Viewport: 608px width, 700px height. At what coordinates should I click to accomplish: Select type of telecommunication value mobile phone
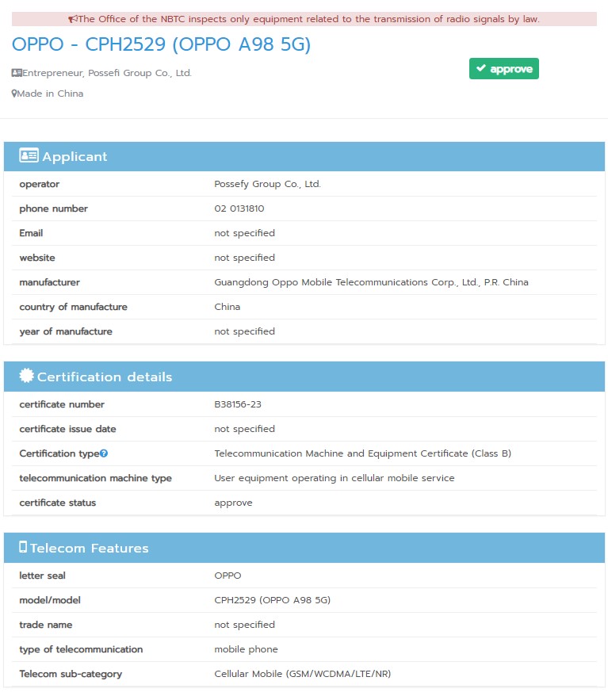pyautogui.click(x=246, y=649)
